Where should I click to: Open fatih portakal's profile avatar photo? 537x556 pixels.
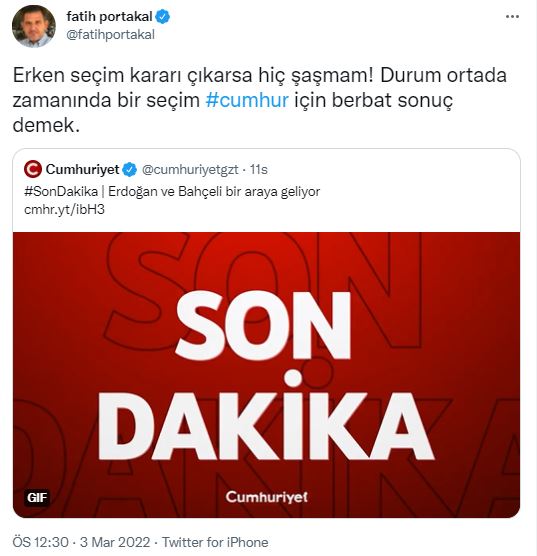34,26
